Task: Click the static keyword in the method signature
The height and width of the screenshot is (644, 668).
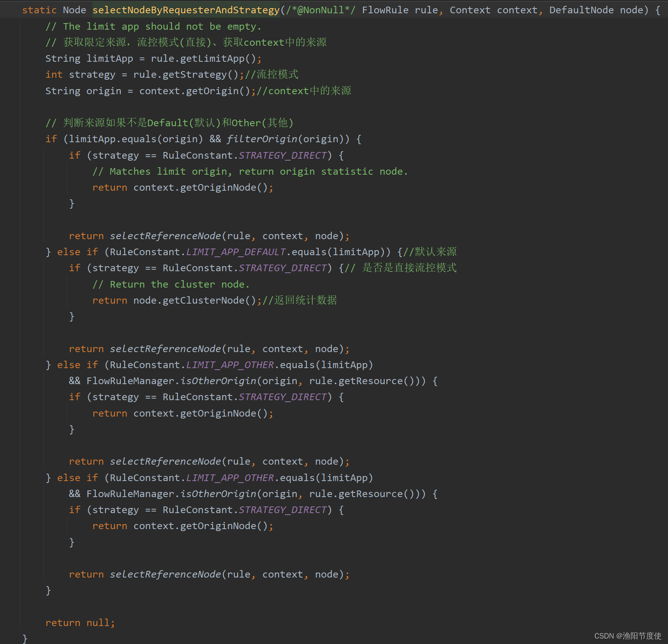Action: coord(39,10)
